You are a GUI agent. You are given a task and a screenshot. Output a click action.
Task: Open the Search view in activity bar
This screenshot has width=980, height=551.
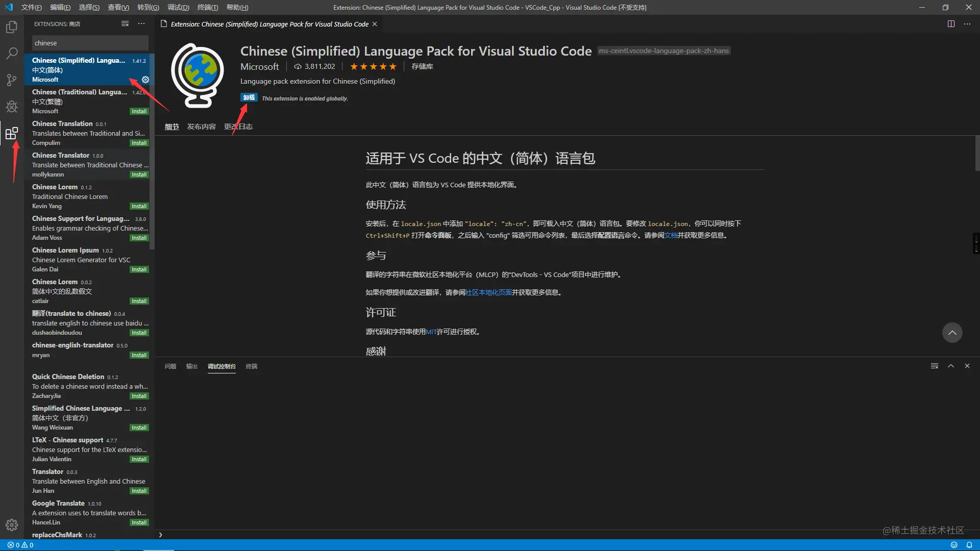coord(11,53)
